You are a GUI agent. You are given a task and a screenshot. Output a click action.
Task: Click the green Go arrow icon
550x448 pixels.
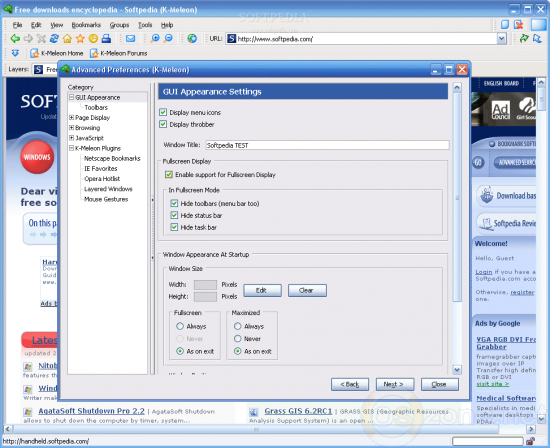point(524,39)
